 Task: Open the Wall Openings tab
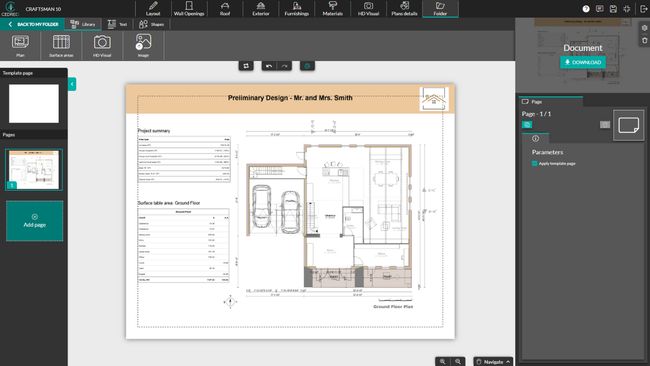tap(189, 9)
